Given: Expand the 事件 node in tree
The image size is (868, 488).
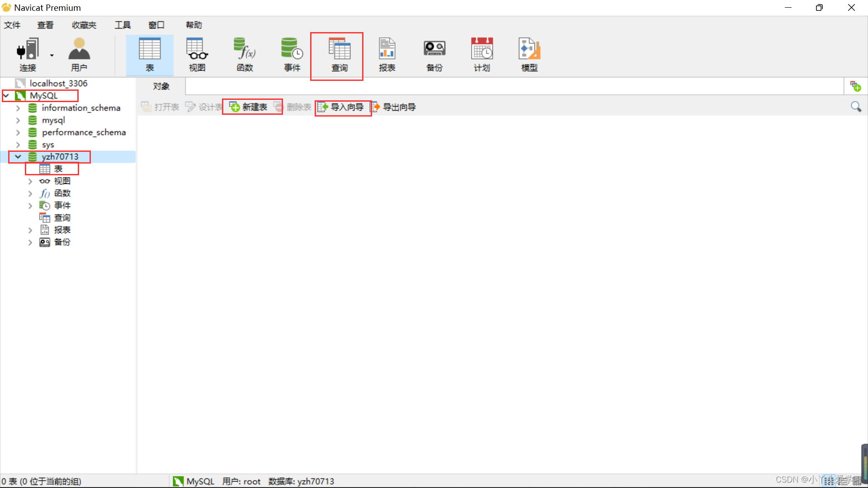Looking at the screenshot, I should pyautogui.click(x=30, y=206).
